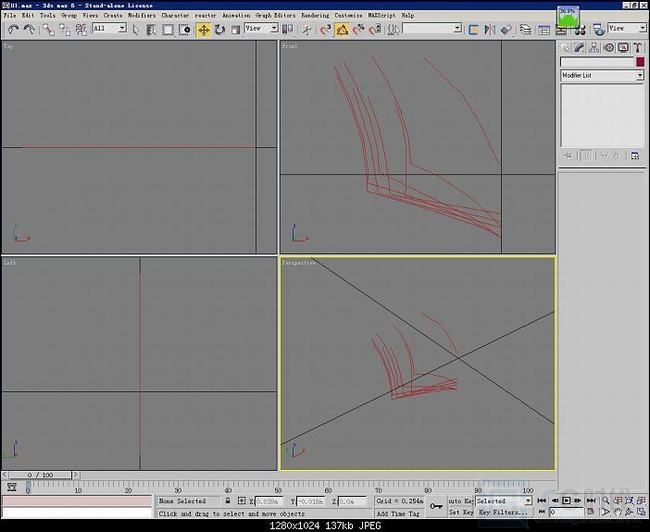
Task: Open the Select by Name list icon
Action: tap(151, 29)
